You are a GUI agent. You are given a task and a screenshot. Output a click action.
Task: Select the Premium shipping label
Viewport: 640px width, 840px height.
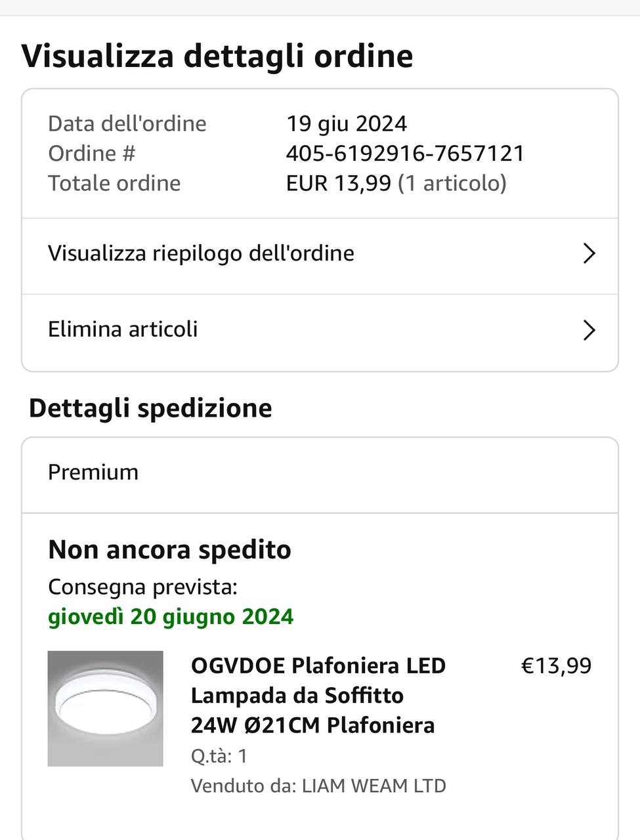(93, 472)
